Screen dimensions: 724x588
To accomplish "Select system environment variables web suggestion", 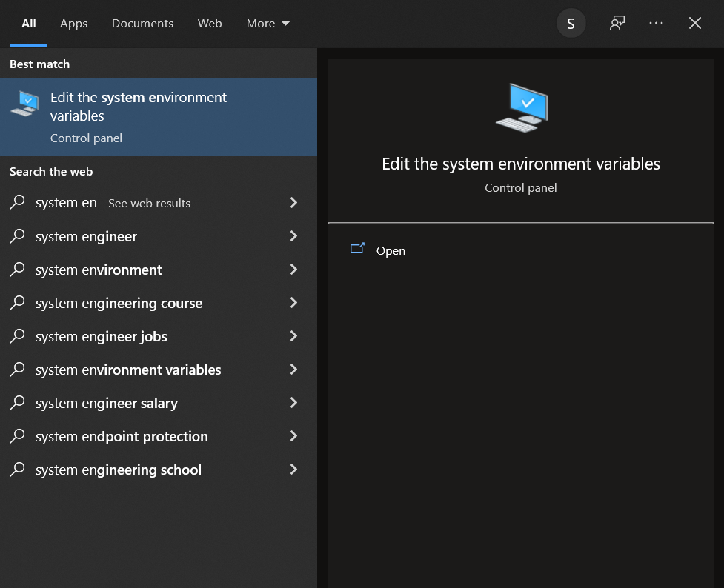I will 128,370.
